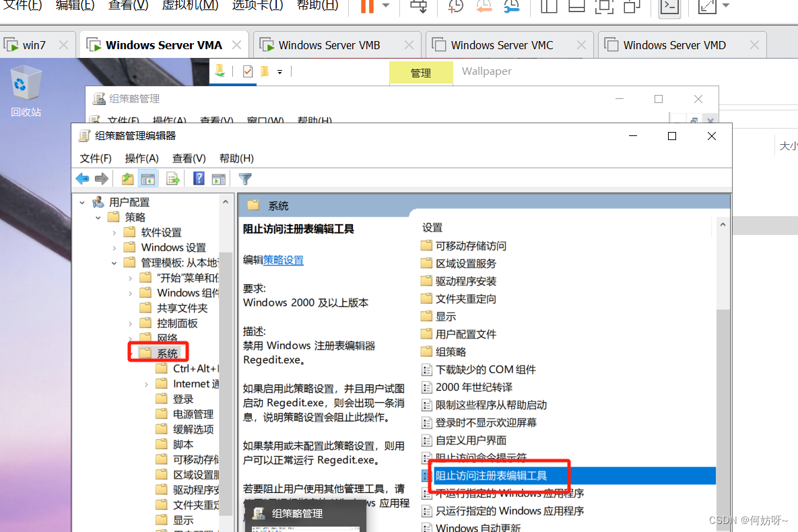Expand the Windows 设置 tree node
Viewport: 798px width, 532px height.
(x=114, y=248)
